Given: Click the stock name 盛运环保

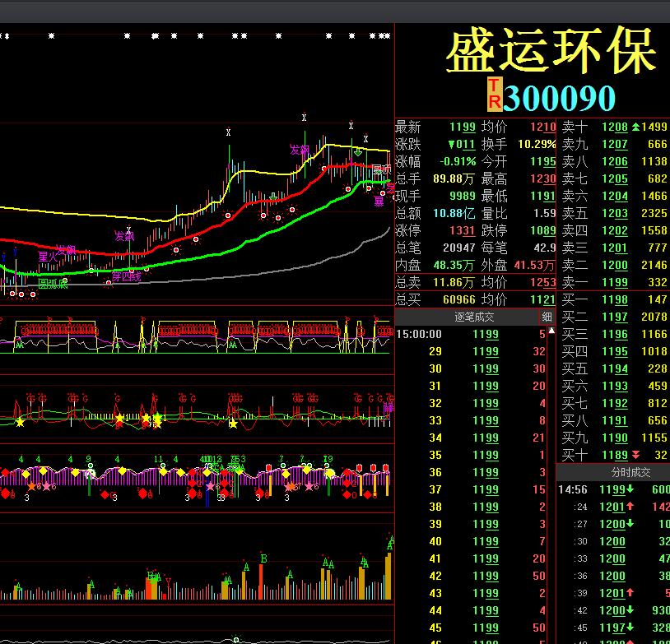Looking at the screenshot, I should coord(551,50).
